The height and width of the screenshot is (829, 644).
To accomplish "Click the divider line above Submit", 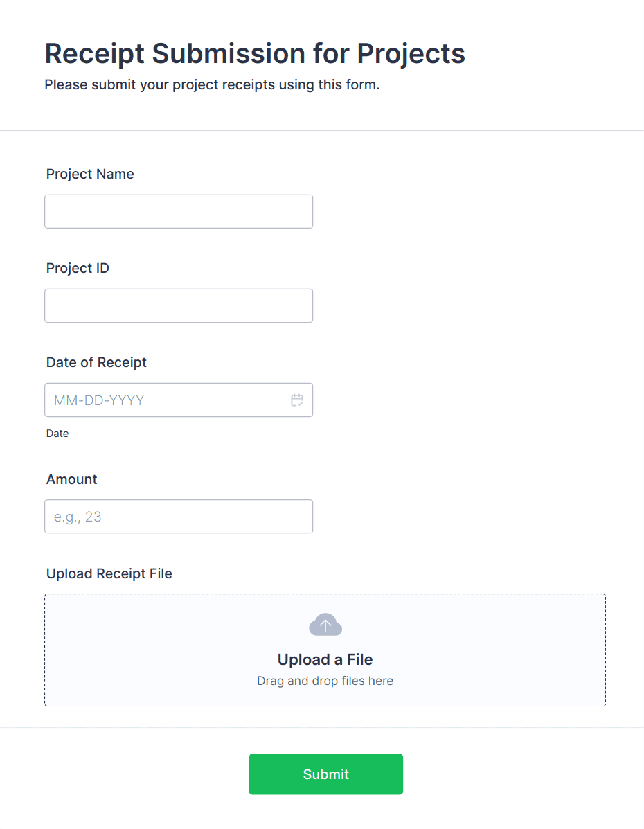I will (322, 727).
